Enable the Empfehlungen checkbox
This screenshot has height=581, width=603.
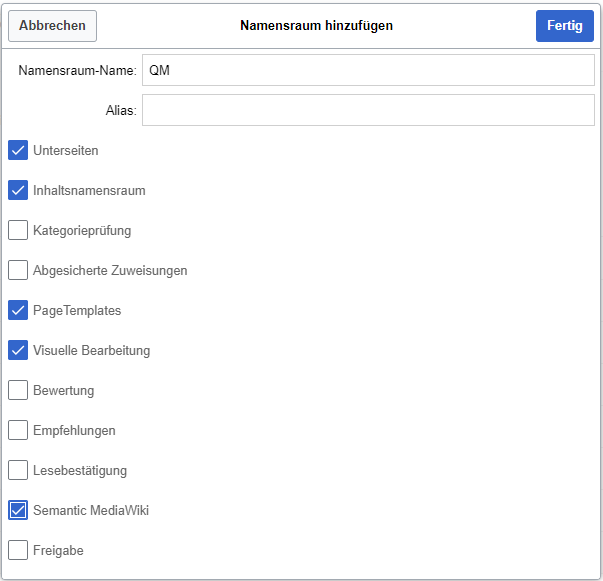18,430
